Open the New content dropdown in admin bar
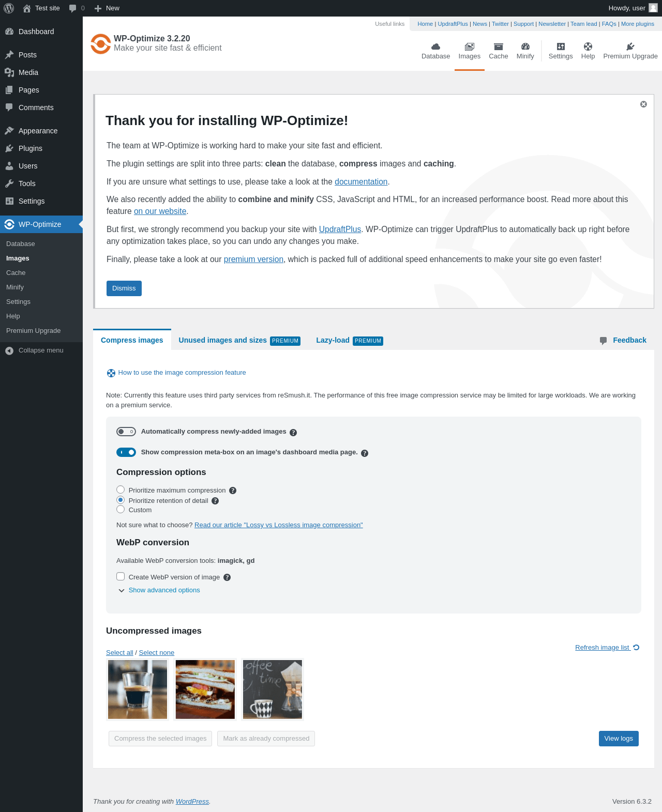The image size is (662, 812). pyautogui.click(x=107, y=8)
